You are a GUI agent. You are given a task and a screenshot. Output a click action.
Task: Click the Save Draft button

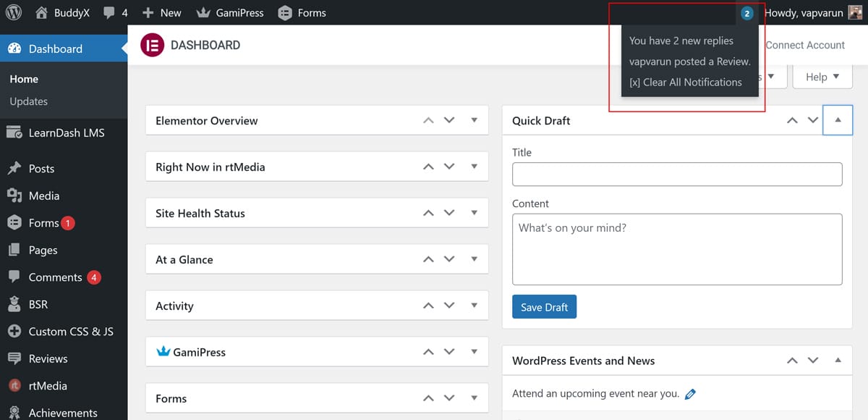[544, 307]
